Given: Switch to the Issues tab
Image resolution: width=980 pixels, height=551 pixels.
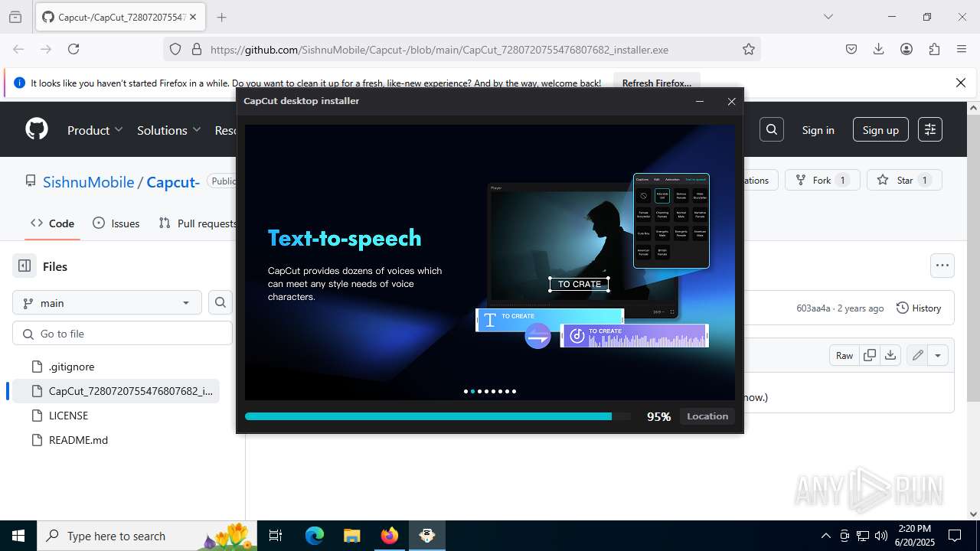Looking at the screenshot, I should tap(116, 223).
